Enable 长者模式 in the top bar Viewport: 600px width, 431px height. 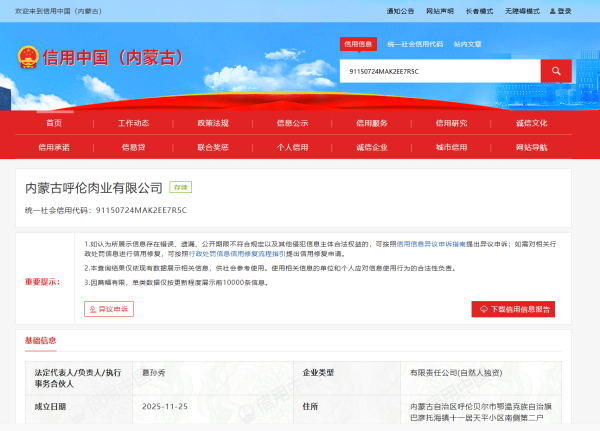pyautogui.click(x=479, y=11)
